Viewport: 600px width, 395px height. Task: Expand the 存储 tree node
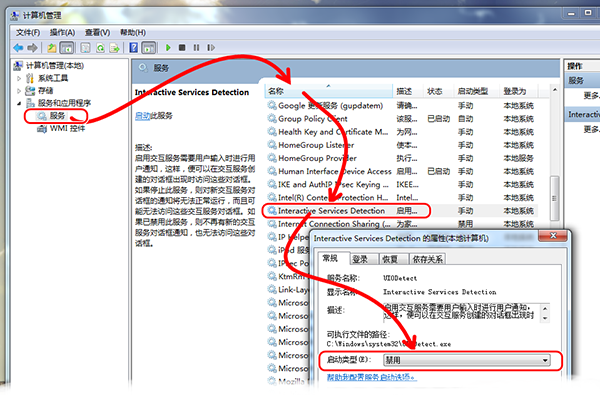[x=19, y=91]
